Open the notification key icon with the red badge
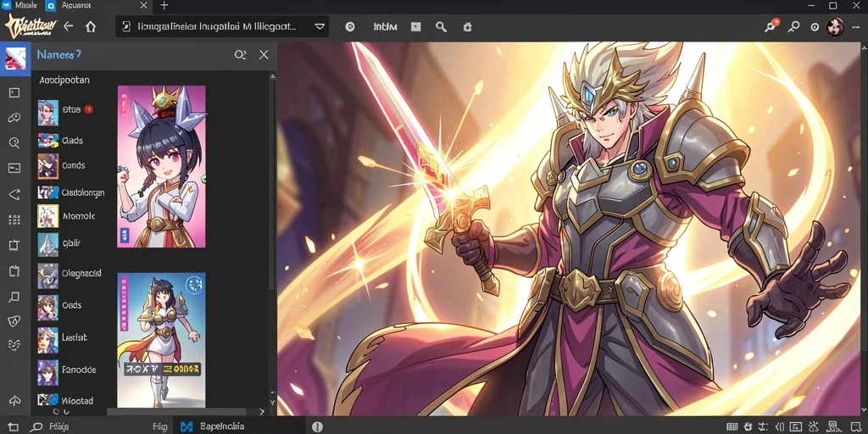Screen dimensions: 868x434 tap(771, 26)
